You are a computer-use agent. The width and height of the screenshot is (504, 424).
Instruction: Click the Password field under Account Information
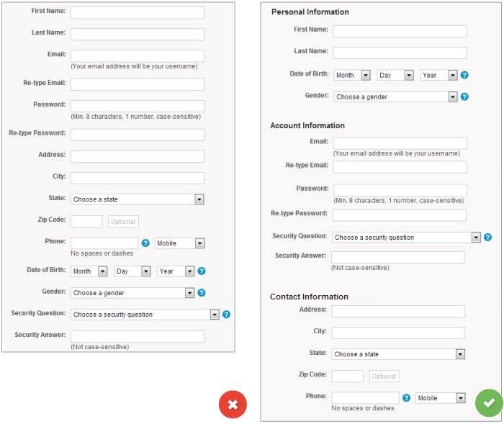tap(400, 190)
